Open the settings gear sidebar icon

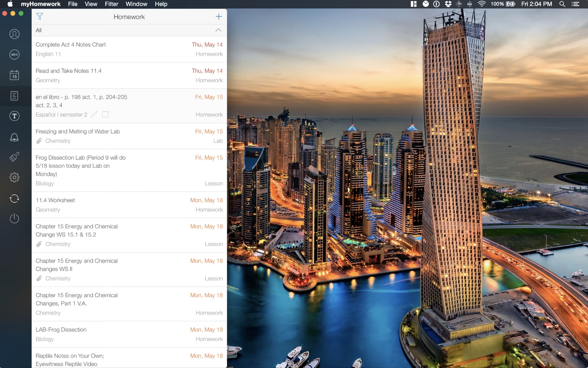pyautogui.click(x=14, y=178)
